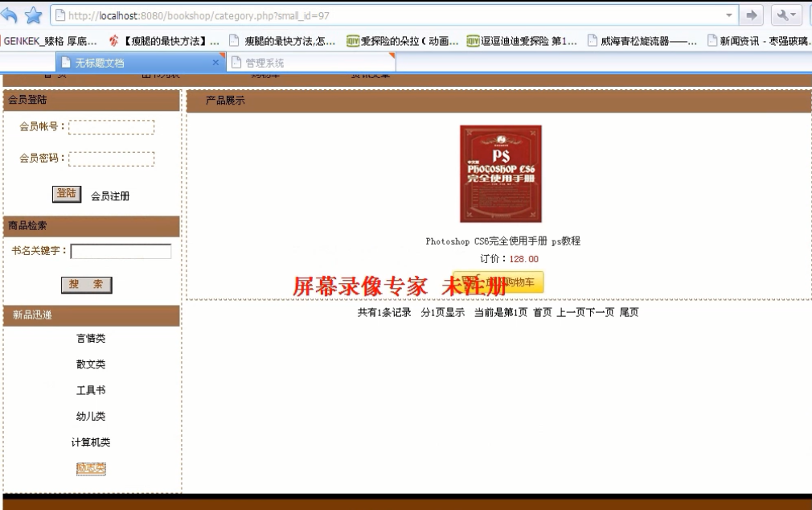Open the 爱探险的朵拉 iQIYI bookmark

click(x=402, y=41)
